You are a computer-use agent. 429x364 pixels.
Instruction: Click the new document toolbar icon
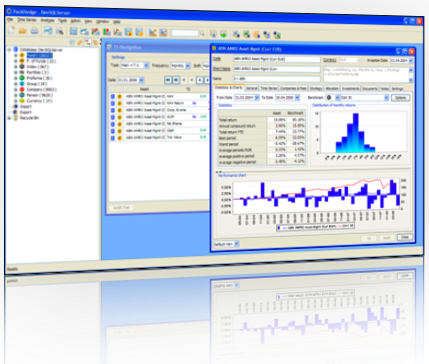(11, 30)
